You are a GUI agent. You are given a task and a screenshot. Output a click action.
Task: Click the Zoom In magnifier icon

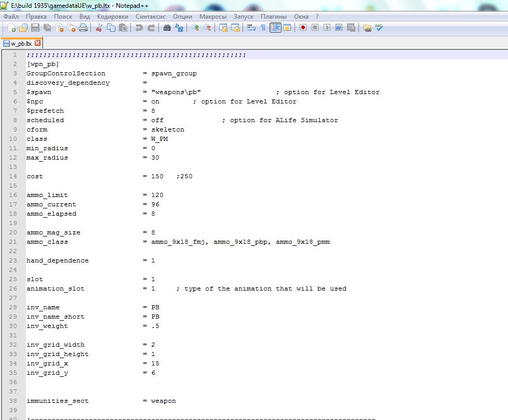195,28
